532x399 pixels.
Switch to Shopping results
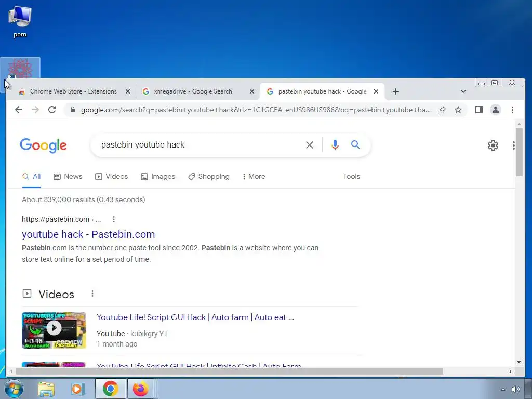tap(209, 177)
